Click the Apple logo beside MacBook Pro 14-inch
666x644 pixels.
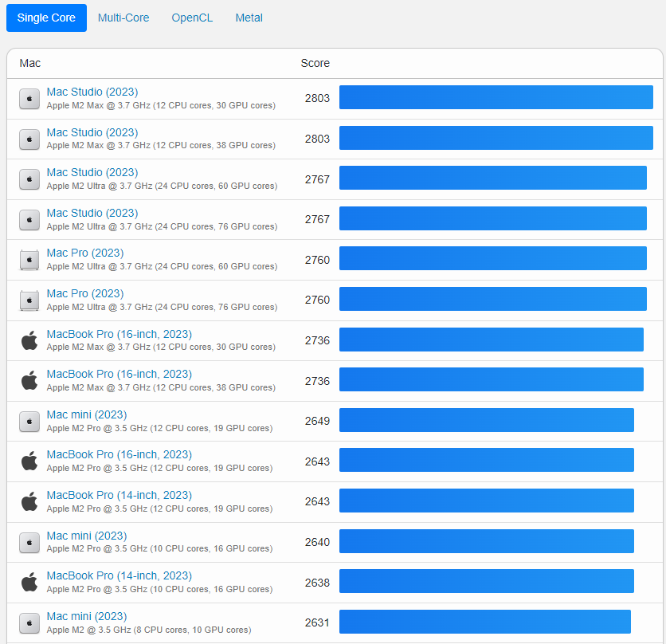(x=29, y=501)
